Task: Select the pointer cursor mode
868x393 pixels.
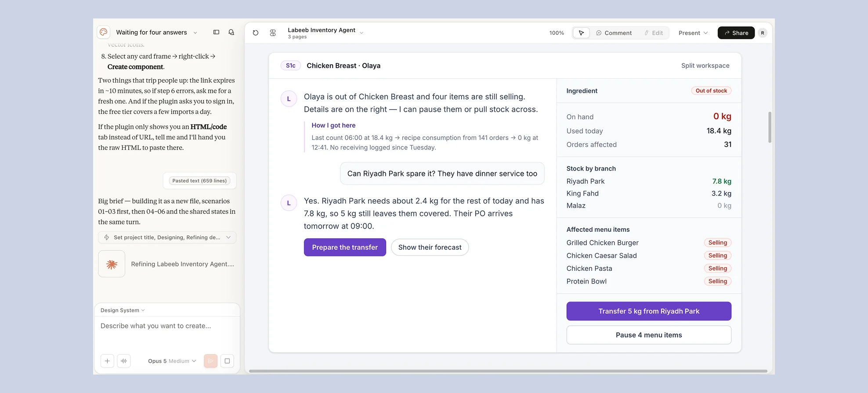Action: click(x=581, y=33)
